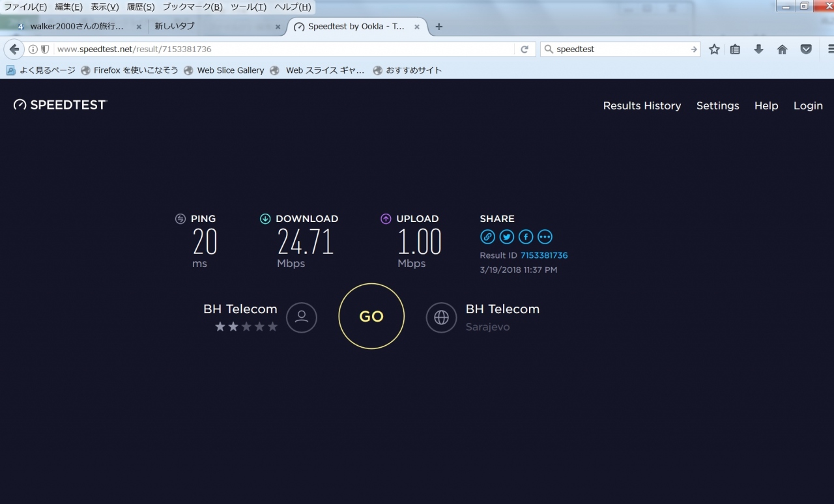Open the Pocket icon in toolbar
Image resolution: width=834 pixels, height=504 pixels.
806,49
